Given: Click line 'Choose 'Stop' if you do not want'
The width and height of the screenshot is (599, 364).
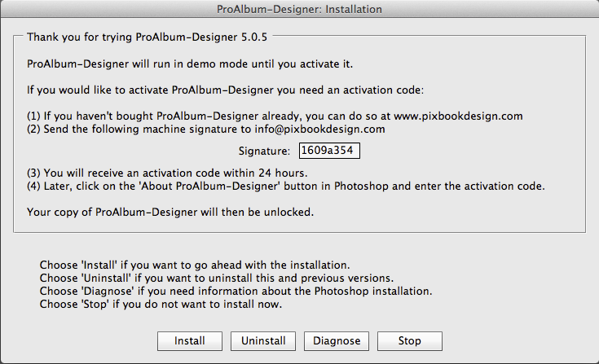Looking at the screenshot, I should point(161,304).
